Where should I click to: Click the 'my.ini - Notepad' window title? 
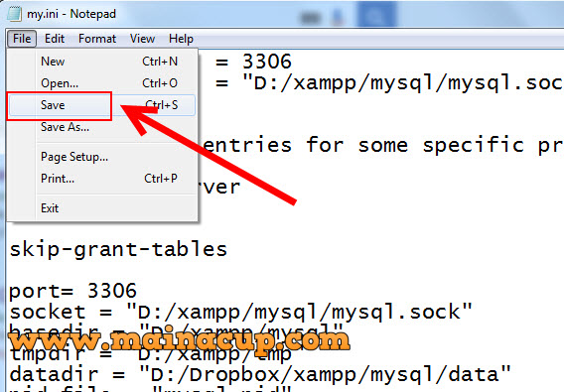coord(71,14)
